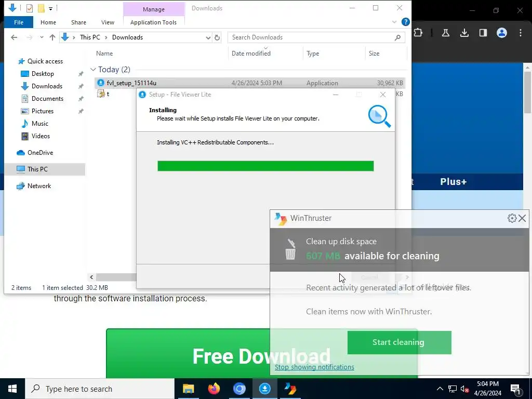
Task: Open Downloads in navigation pane
Action: coord(47,86)
